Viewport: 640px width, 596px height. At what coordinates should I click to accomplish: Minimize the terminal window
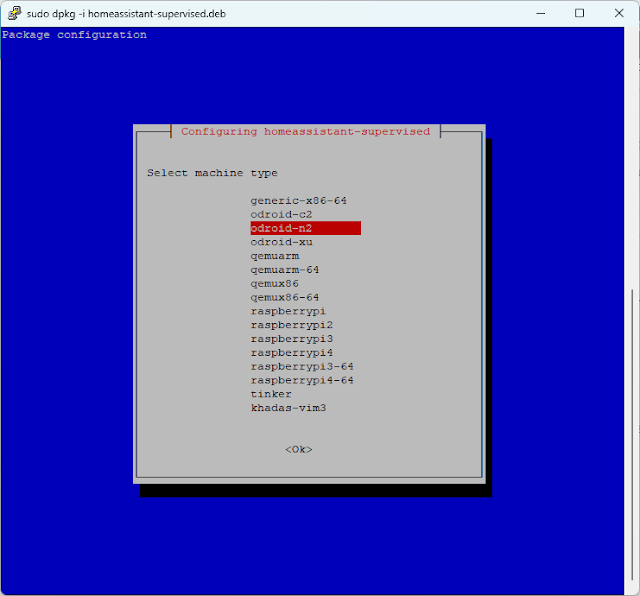click(541, 13)
